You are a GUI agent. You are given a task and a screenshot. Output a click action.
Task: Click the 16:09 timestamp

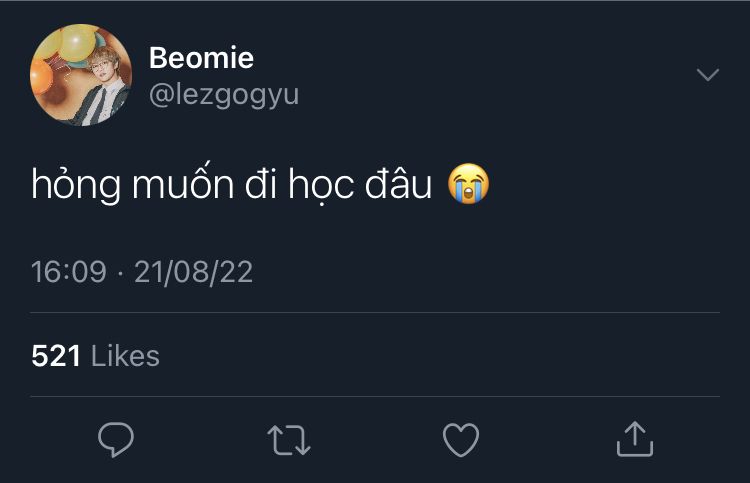[x=68, y=272]
